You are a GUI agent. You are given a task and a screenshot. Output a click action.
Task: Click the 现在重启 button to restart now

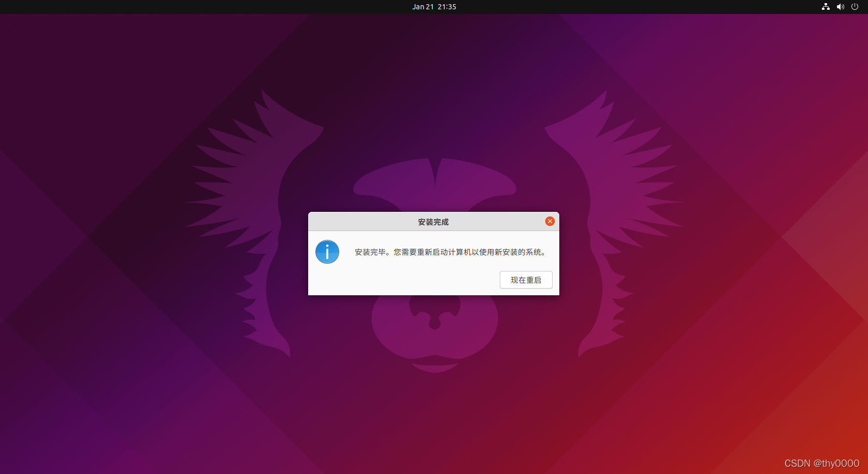click(x=526, y=280)
